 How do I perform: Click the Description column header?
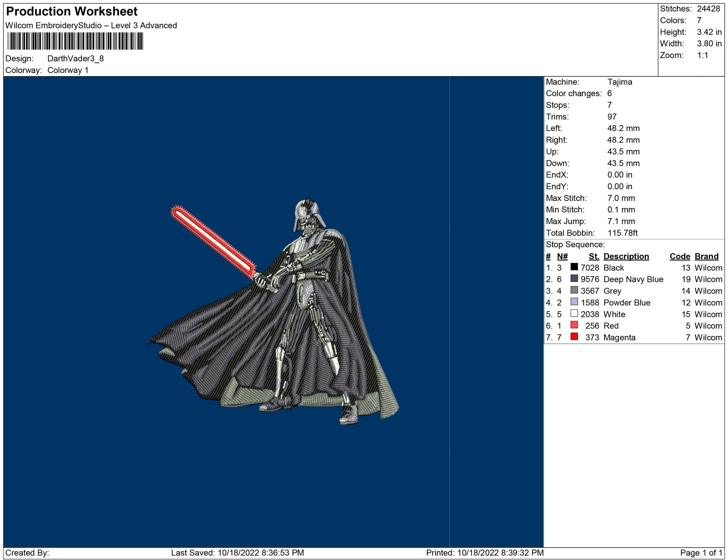tap(626, 256)
